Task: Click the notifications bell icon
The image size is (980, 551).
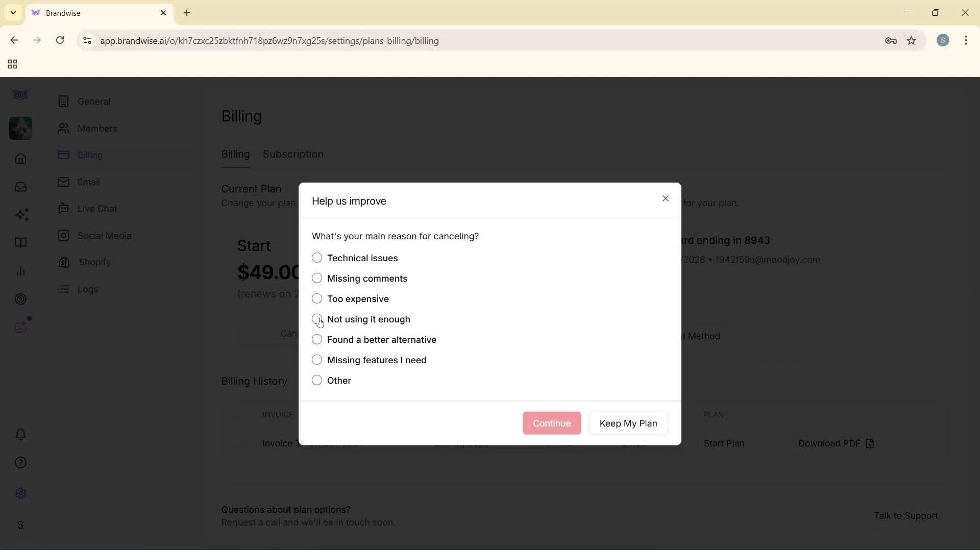Action: coord(20,434)
